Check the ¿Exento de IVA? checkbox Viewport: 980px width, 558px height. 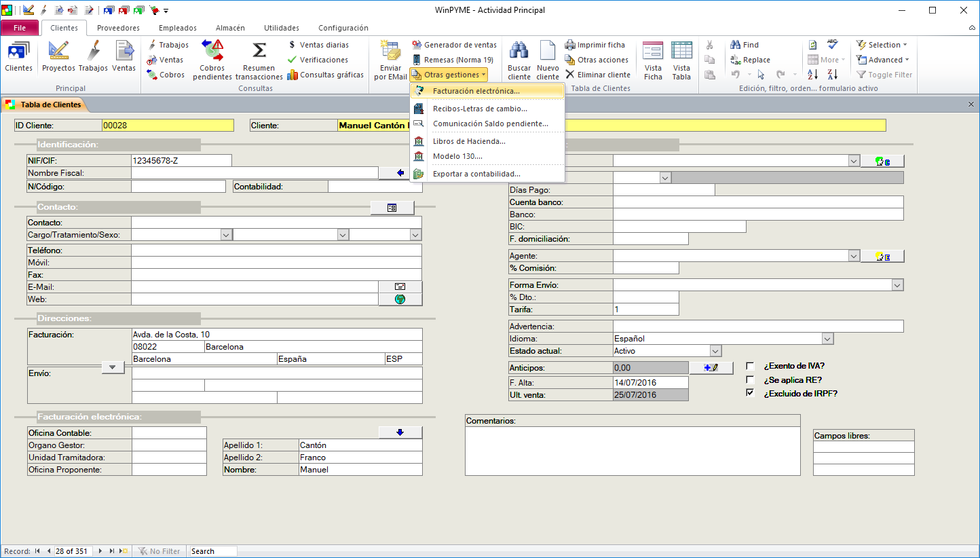pos(750,366)
